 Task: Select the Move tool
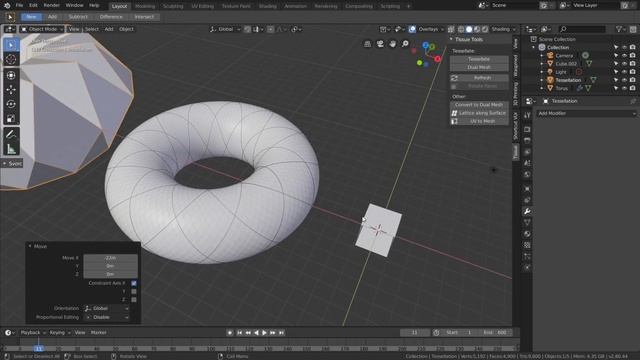(11, 89)
